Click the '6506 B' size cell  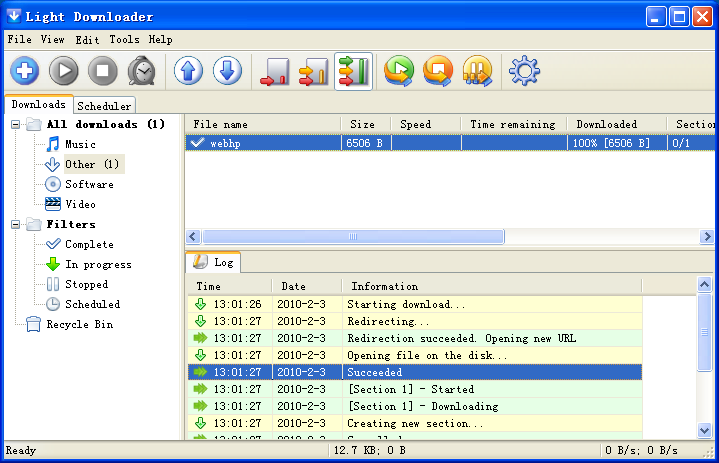[x=365, y=143]
